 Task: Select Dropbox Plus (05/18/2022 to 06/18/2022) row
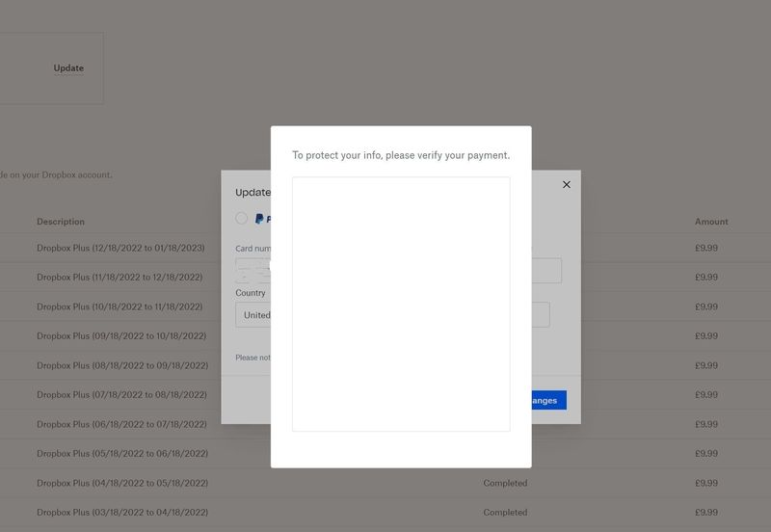(122, 453)
